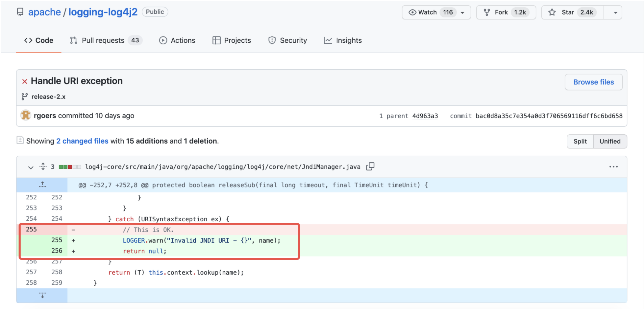Screen dimensions: 644x312
Task: Click the Security shield icon
Action: coord(272,40)
